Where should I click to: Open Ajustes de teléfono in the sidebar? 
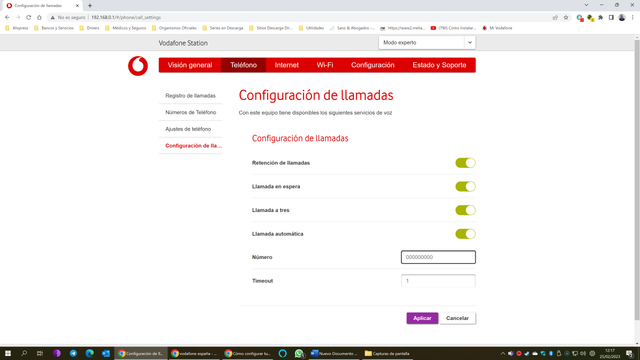click(x=190, y=129)
